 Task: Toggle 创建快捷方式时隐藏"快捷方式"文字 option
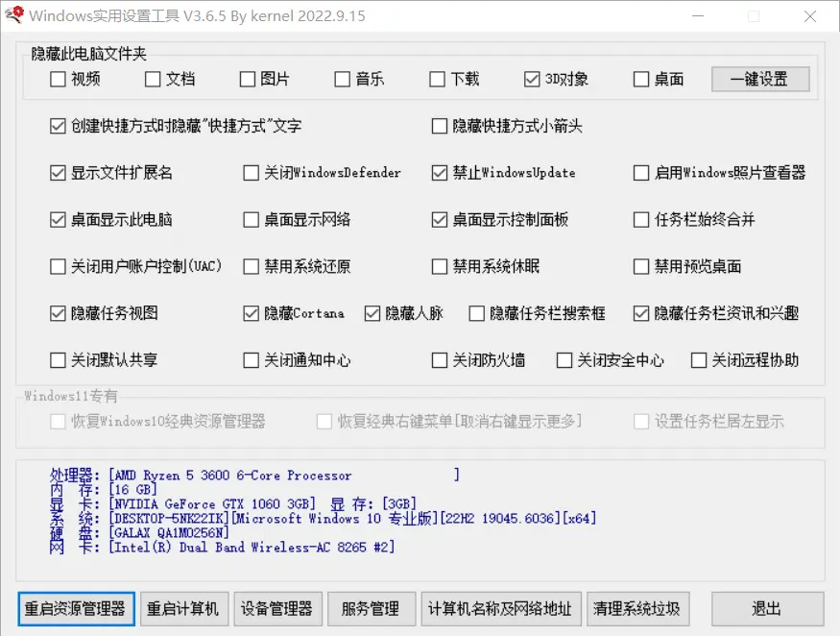tap(58, 126)
